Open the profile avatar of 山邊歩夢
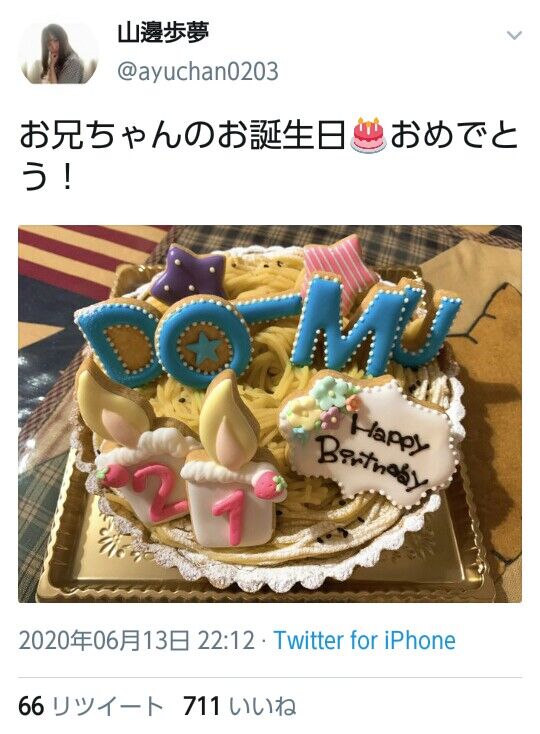The width and height of the screenshot is (540, 734). pos(58,53)
